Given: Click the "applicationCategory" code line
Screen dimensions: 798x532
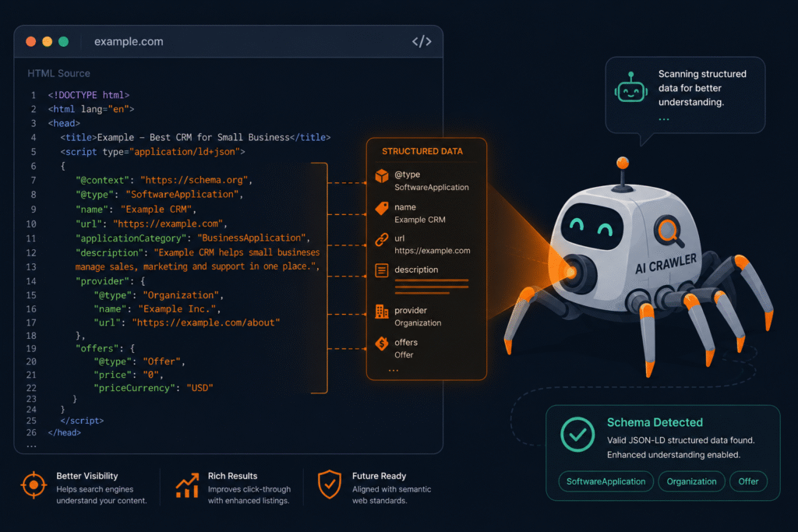Looking at the screenshot, I should (193, 238).
